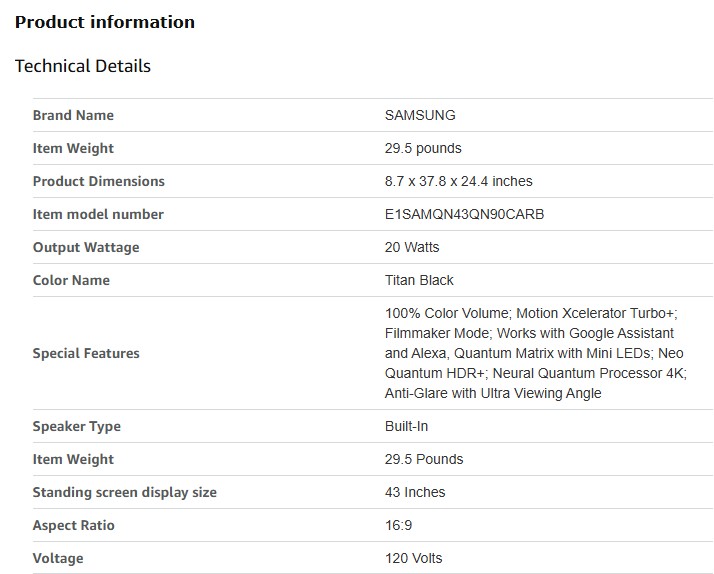Select the Special Features description text
Viewport: 714px width, 574px height.
point(535,353)
